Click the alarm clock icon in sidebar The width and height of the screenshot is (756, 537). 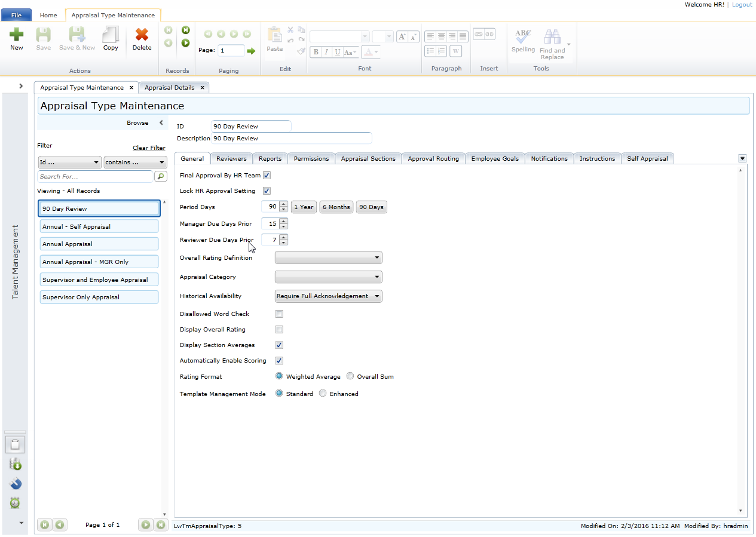click(x=16, y=503)
